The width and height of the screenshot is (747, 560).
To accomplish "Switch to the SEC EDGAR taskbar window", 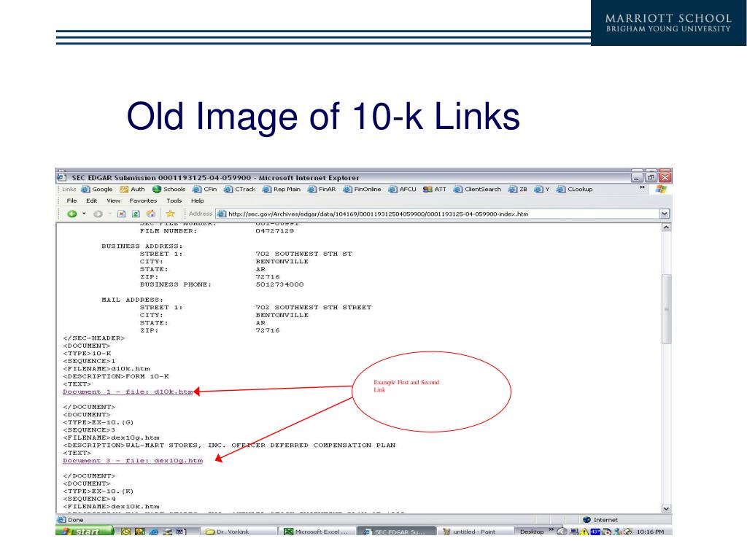I will (396, 532).
